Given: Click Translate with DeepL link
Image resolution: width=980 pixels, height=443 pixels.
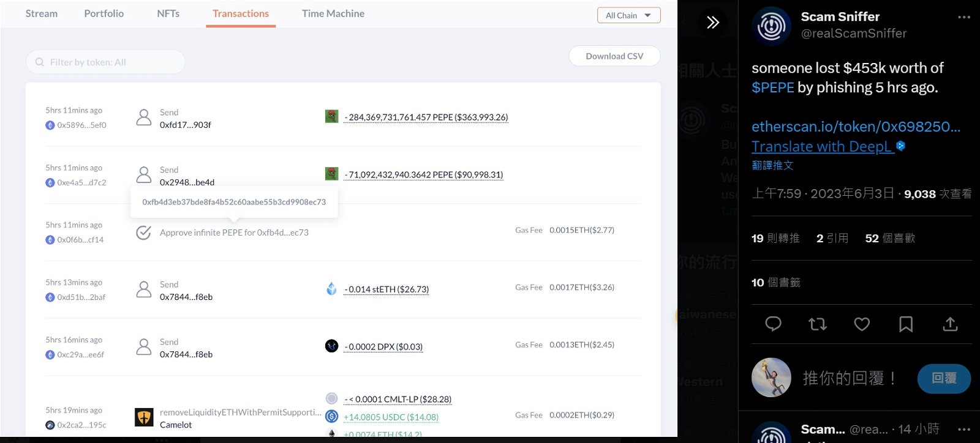Looking at the screenshot, I should [823, 147].
